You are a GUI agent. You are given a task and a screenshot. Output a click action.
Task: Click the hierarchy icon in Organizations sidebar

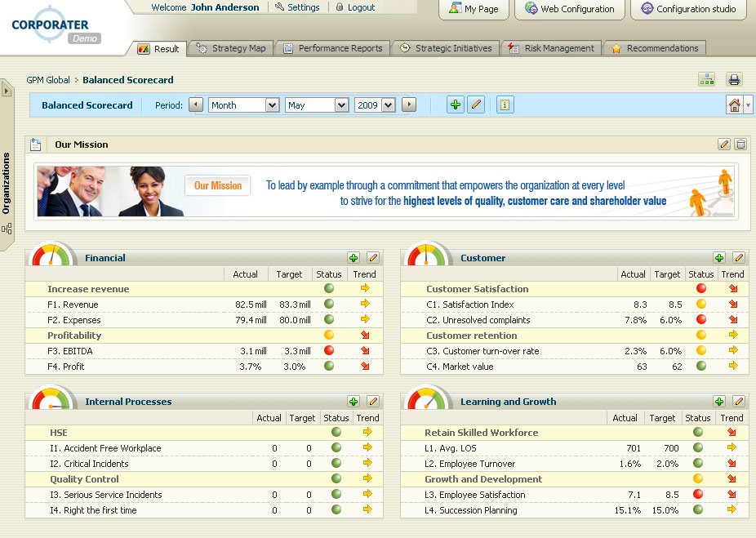[7, 229]
